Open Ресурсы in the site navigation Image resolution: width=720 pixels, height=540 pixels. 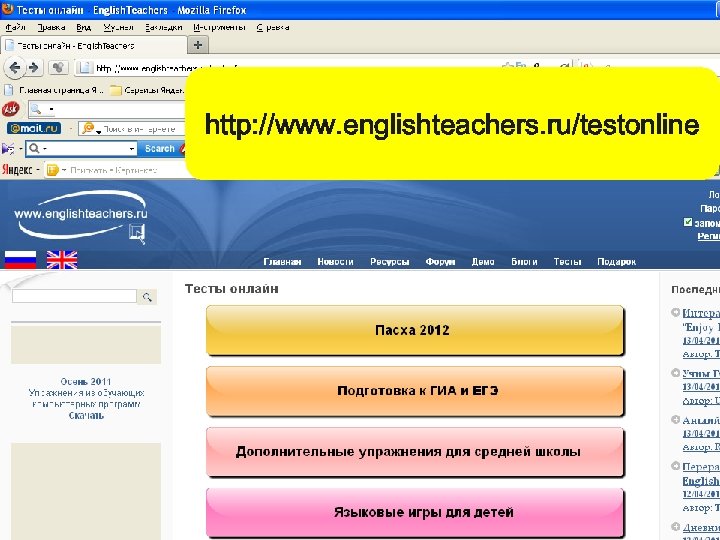coord(389,262)
